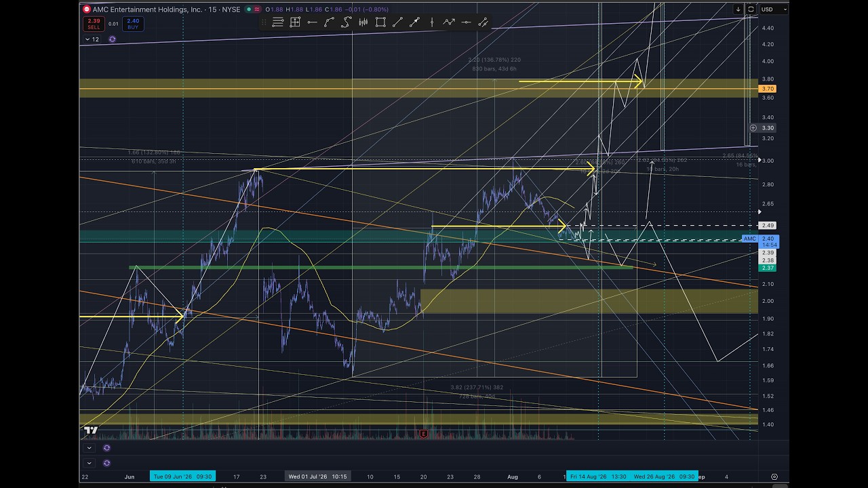Screen dimensions: 868x488
Task: Select the path polyline arrow tool
Action: click(x=449, y=22)
